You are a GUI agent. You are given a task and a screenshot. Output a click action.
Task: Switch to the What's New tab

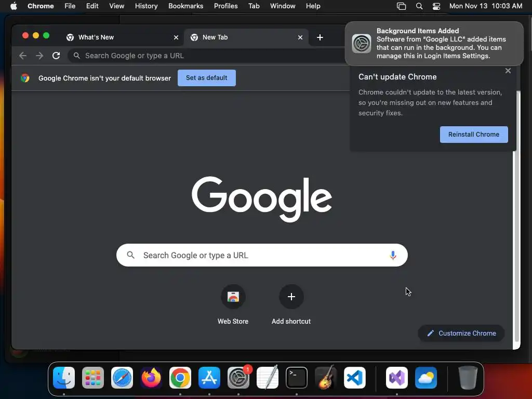coord(122,37)
